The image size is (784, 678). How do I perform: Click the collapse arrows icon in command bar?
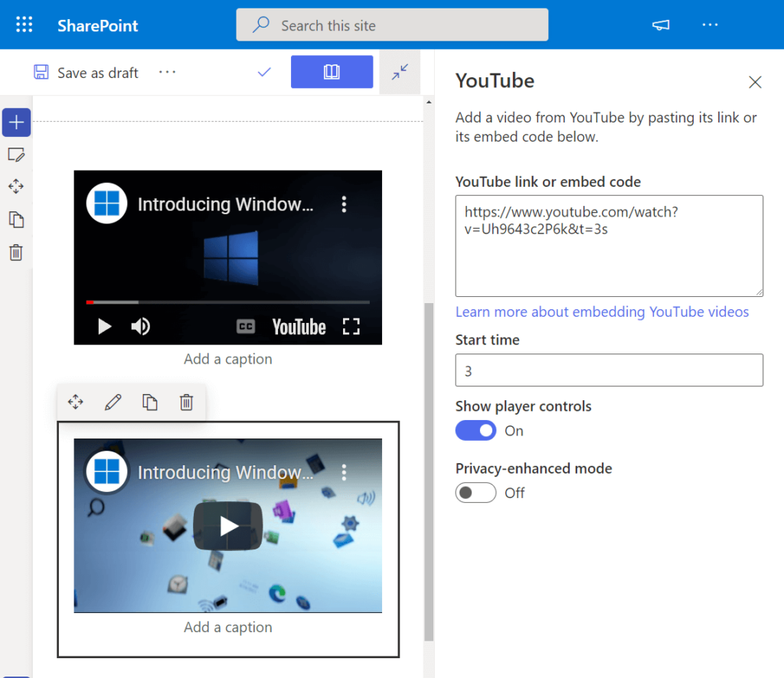point(400,72)
